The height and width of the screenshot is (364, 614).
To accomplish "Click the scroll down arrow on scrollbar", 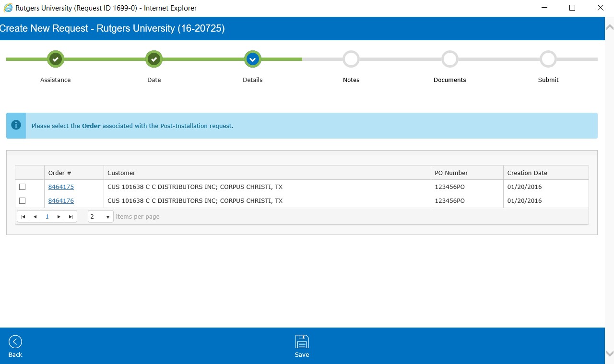I will [610, 353].
